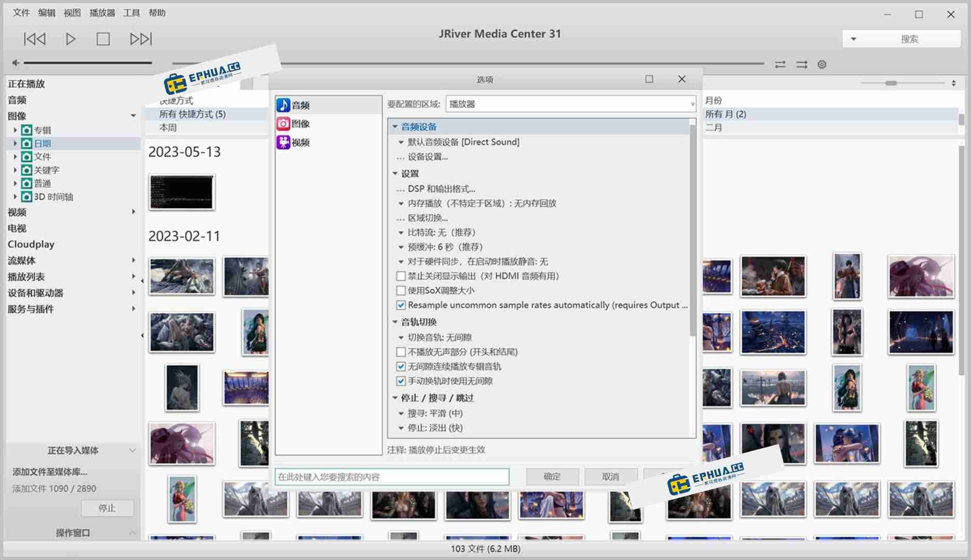Focus the options search input field
This screenshot has width=971, height=560.
click(x=392, y=476)
